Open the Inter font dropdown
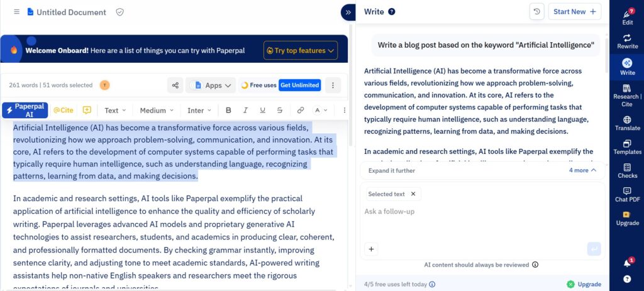The width and height of the screenshot is (644, 291). point(199,111)
